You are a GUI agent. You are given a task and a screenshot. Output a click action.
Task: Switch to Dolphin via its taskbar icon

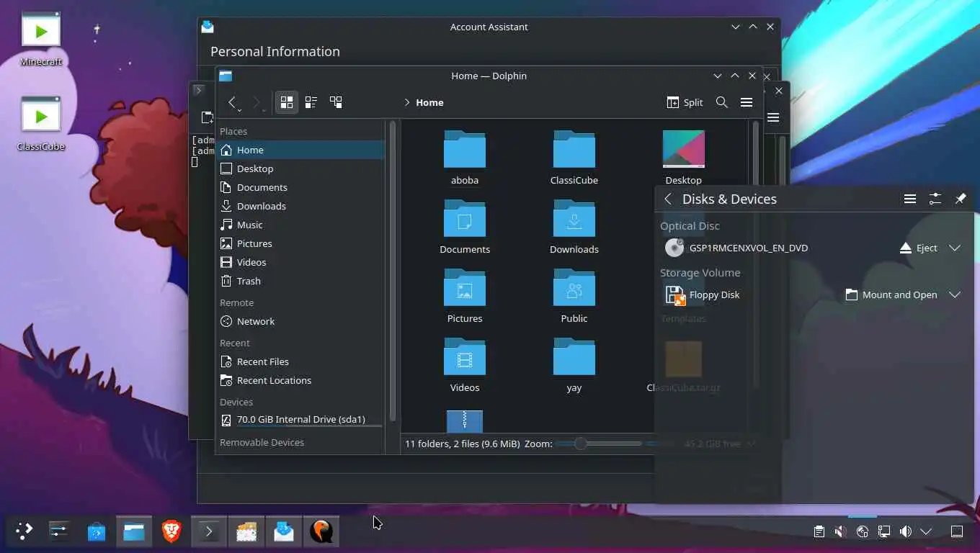tap(134, 531)
